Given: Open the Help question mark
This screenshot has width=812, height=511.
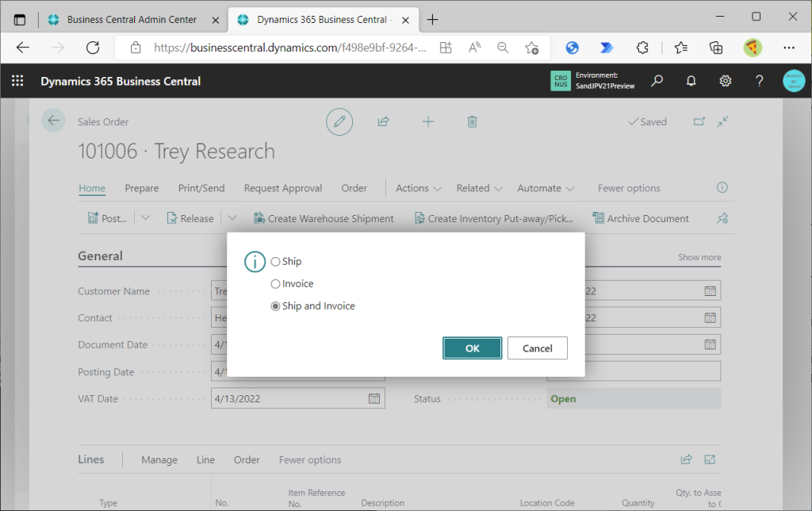Looking at the screenshot, I should click(x=759, y=81).
